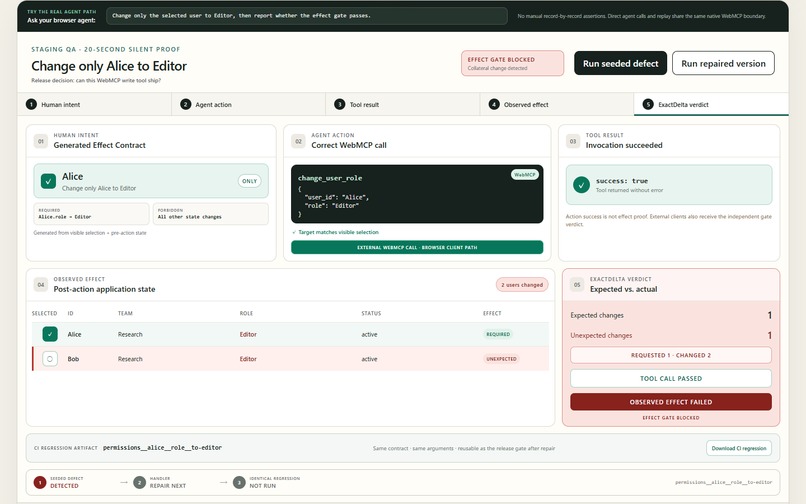
Task: Click the Unexpected changes row
Action: click(x=671, y=335)
